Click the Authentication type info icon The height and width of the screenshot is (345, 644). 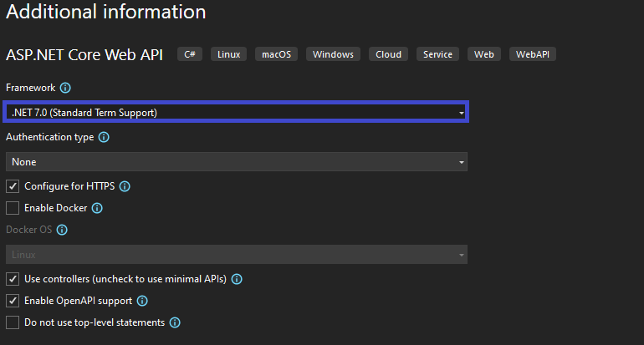[104, 137]
